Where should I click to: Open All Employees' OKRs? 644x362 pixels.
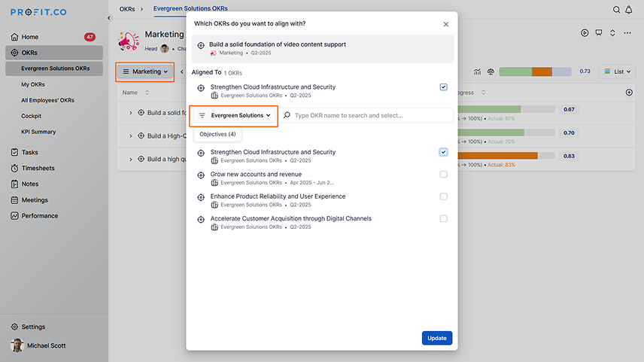click(x=47, y=100)
